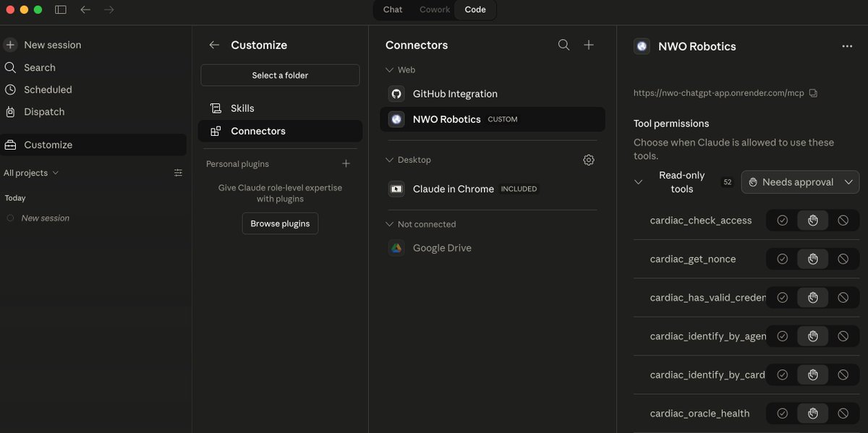
Task: Collapse the Web connectors group
Action: tap(390, 70)
